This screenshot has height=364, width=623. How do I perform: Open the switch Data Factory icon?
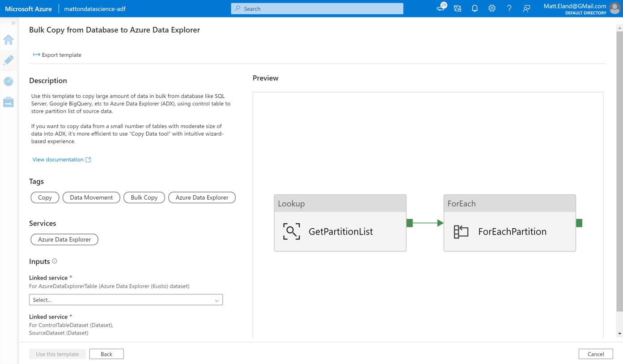click(x=458, y=8)
